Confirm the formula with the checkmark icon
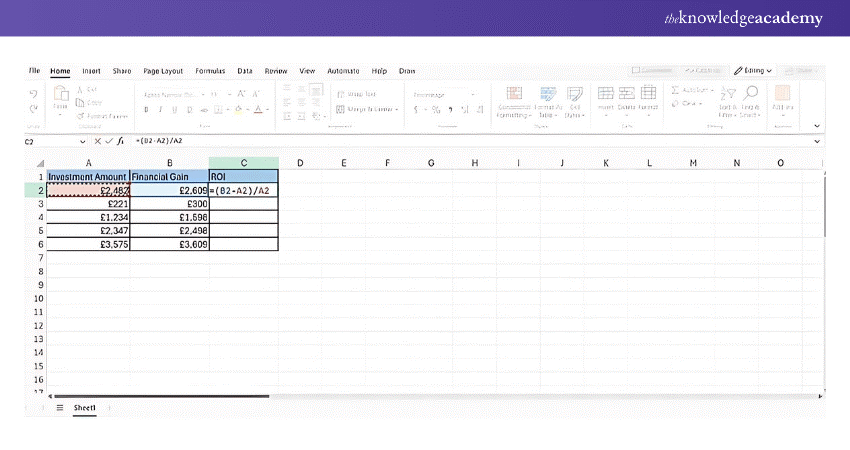850x450 pixels. [x=108, y=142]
